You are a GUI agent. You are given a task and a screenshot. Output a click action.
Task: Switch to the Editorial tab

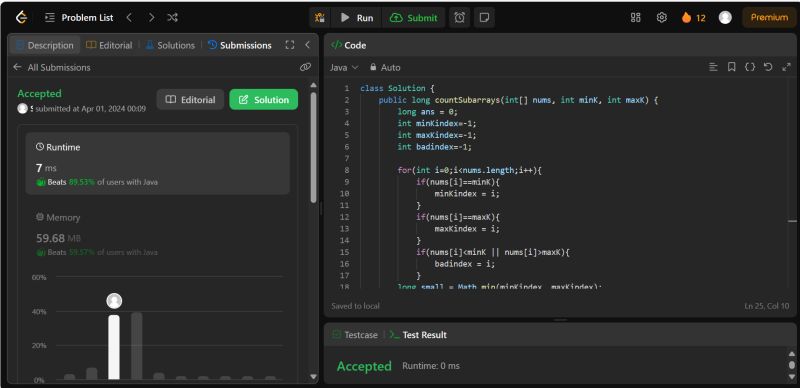(109, 45)
